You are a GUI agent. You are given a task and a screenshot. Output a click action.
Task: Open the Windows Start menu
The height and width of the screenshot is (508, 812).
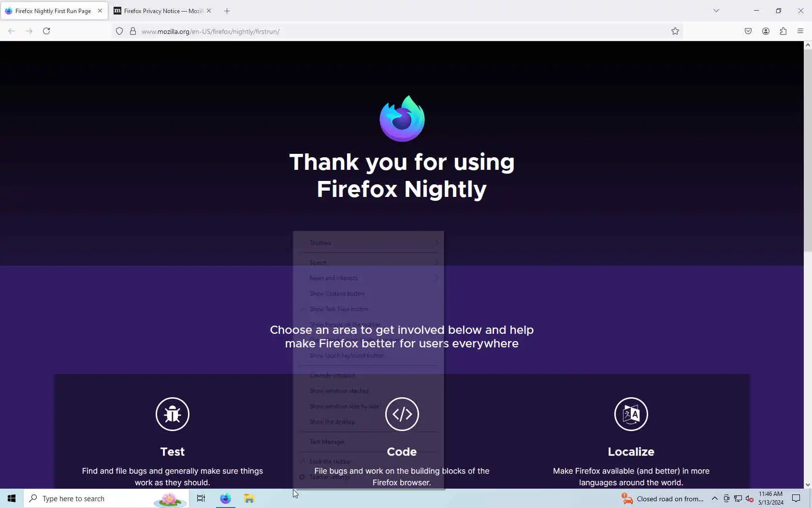[x=12, y=498]
